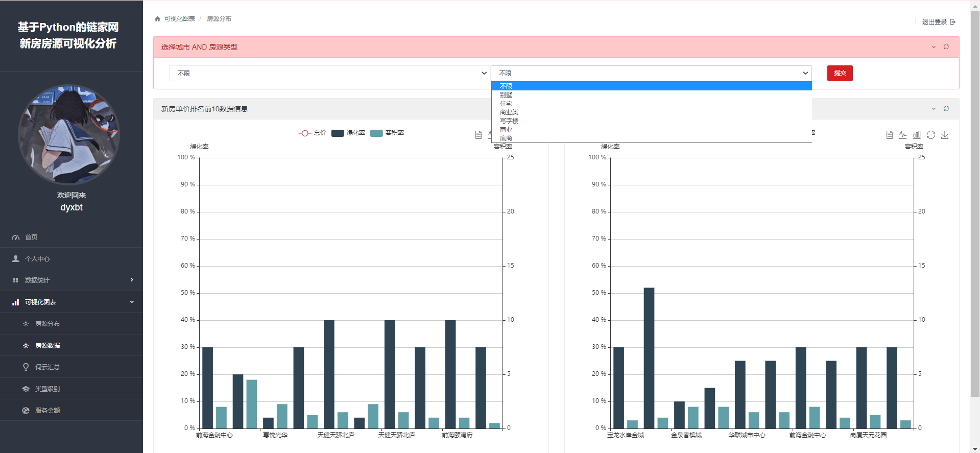The width and height of the screenshot is (980, 453).
Task: Switch right chart to line chart view
Action: pyautogui.click(x=903, y=135)
